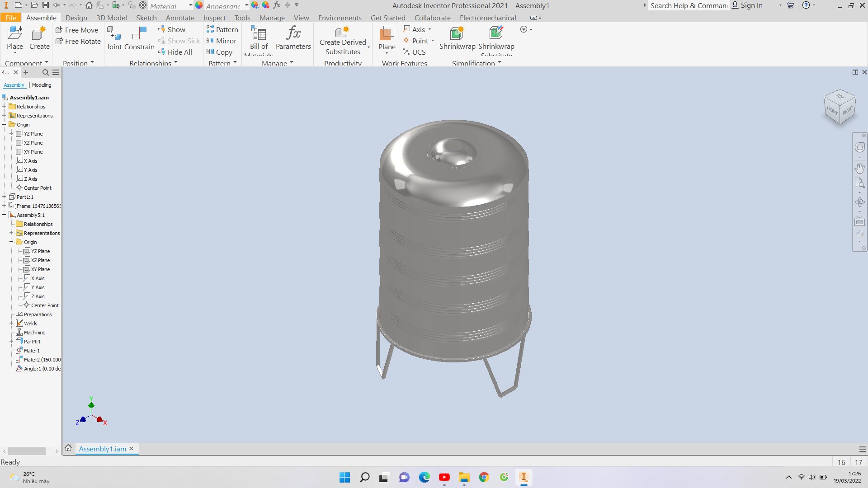Expand the Part1:1 tree node
Image resolution: width=868 pixels, height=488 pixels.
(4, 197)
